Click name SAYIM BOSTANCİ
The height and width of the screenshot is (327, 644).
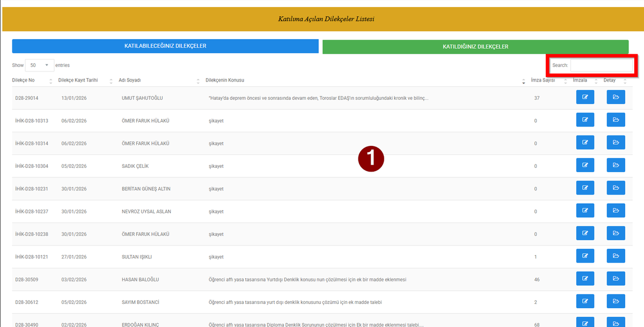141,302
